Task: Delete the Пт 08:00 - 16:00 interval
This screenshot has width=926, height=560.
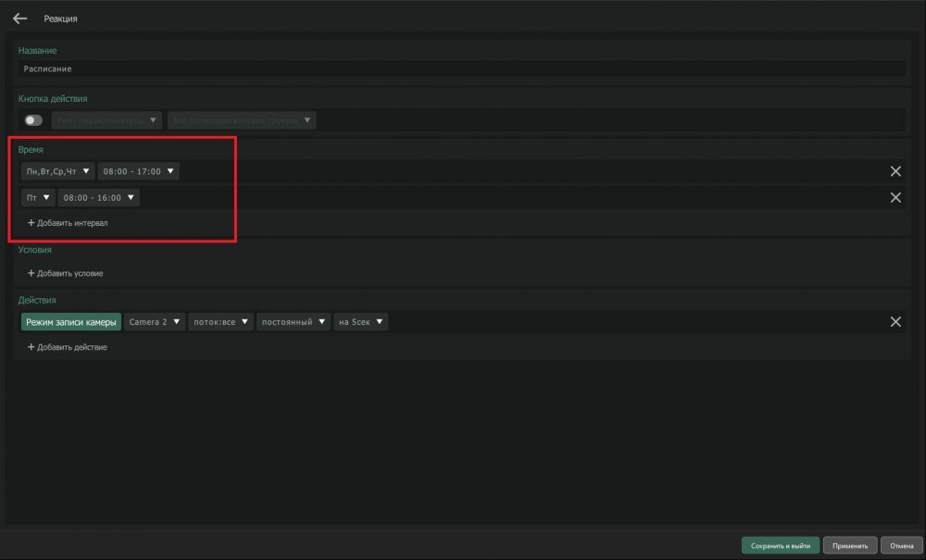Action: click(x=895, y=197)
